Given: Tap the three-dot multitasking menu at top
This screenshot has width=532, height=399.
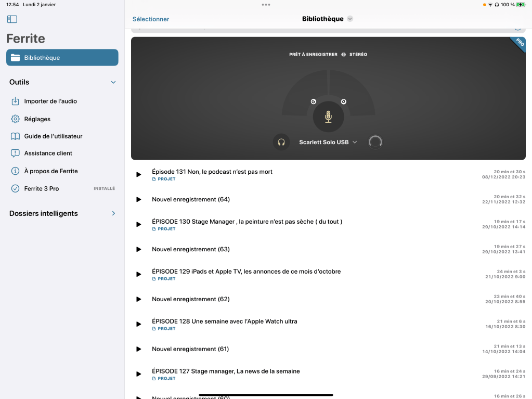Looking at the screenshot, I should tap(266, 5).
